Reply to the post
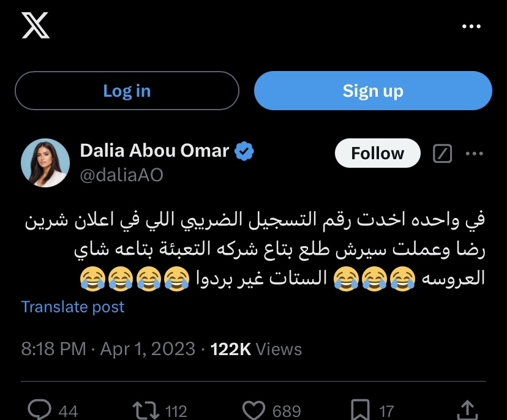Viewport: 507px width, 420px height. pos(40,410)
